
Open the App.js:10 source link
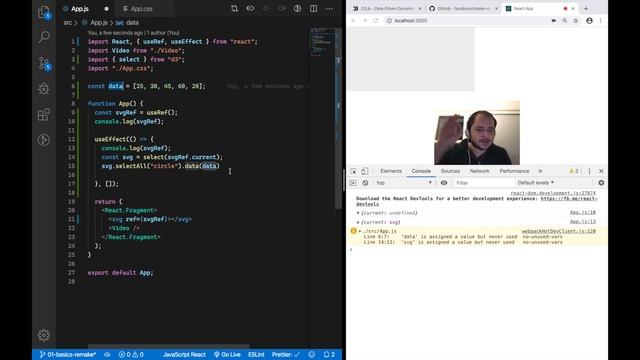(583, 213)
